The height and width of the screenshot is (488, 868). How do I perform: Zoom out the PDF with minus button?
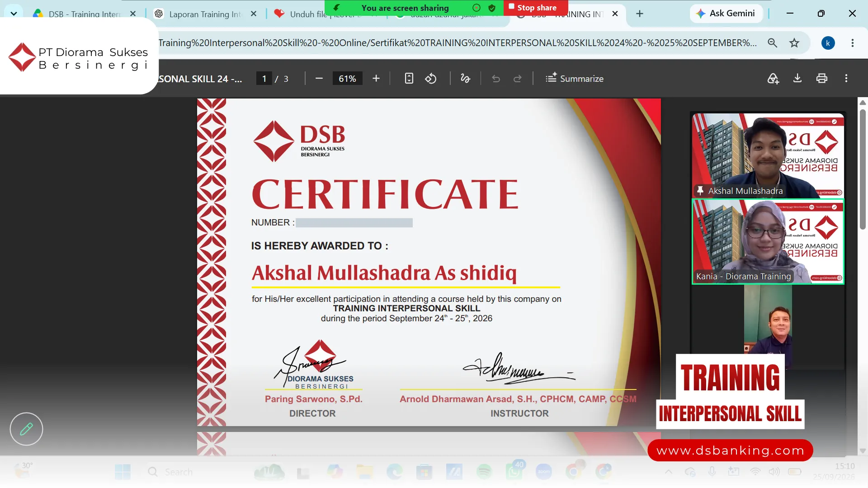[x=319, y=79]
